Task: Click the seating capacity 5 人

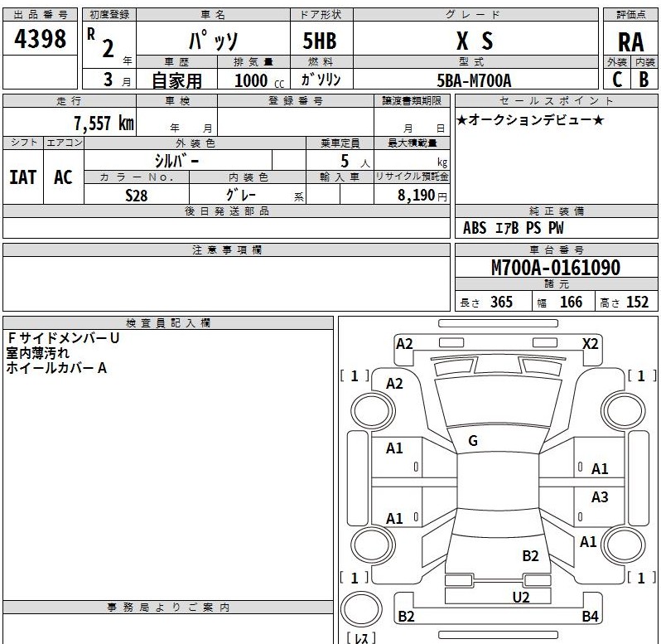Action: click(x=355, y=161)
